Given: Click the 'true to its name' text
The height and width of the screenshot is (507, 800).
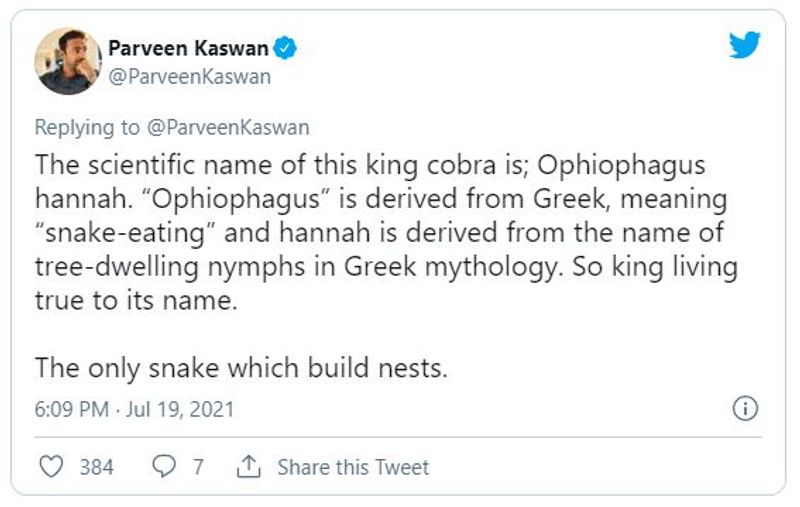Looking at the screenshot, I should [136, 300].
